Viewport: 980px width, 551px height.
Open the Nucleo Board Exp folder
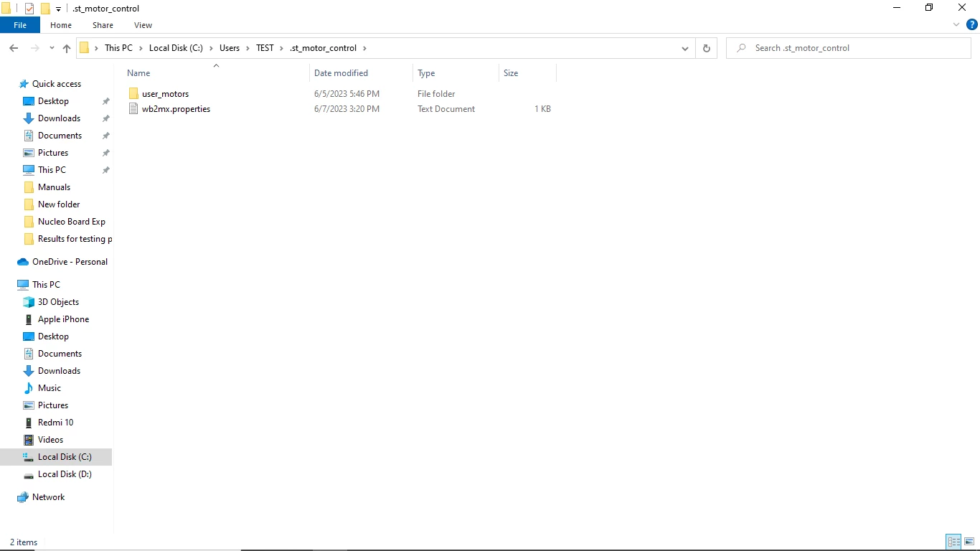tap(71, 222)
